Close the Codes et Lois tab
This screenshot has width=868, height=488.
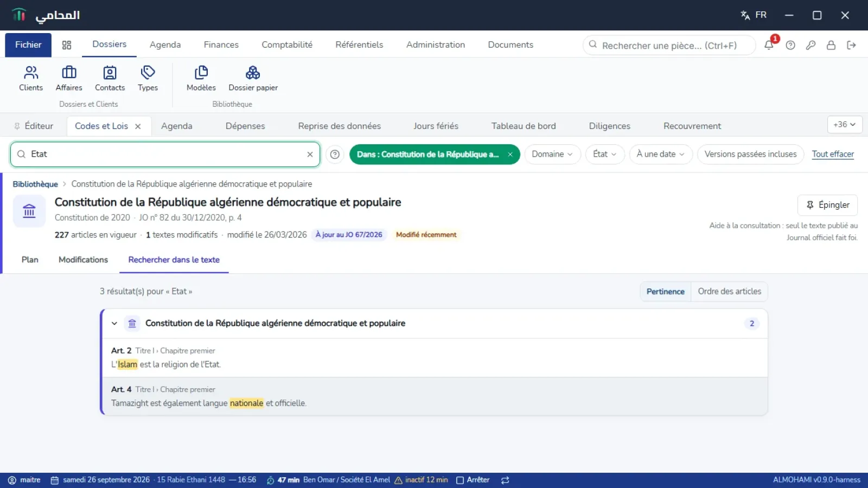point(138,126)
